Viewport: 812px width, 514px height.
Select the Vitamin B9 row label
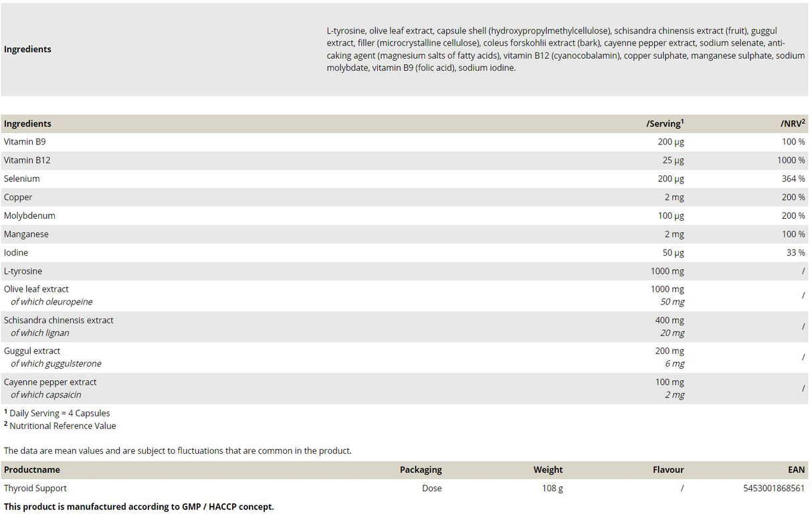(25, 142)
